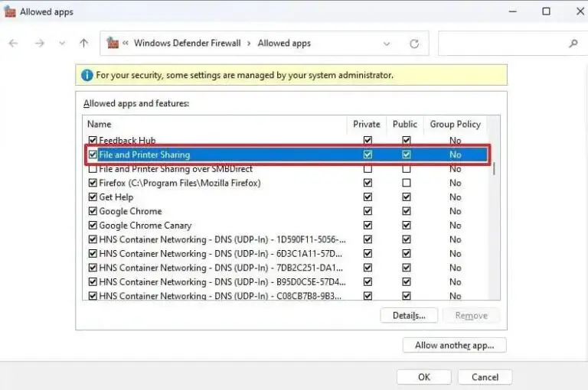Uncheck the Feedback Hub name checkbox
This screenshot has height=390, width=588.
93,141
